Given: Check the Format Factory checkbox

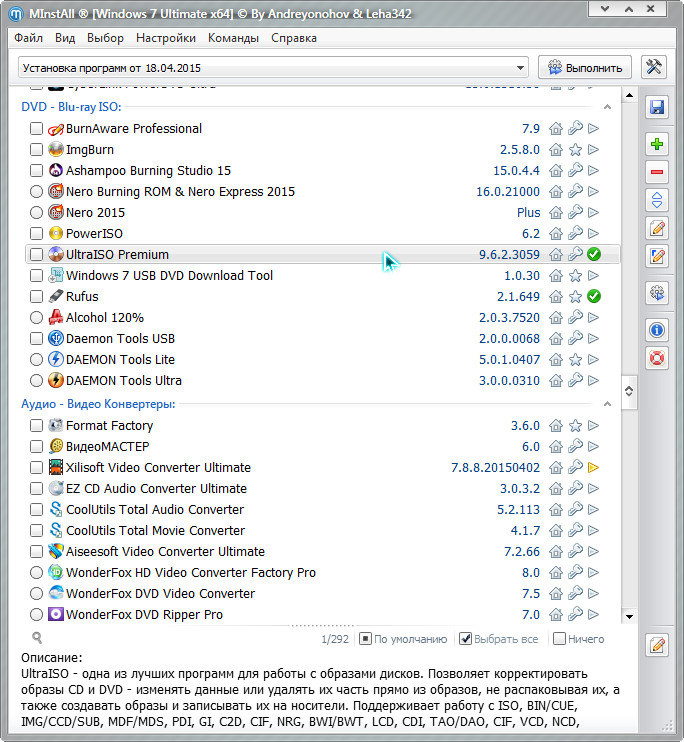Looking at the screenshot, I should [36, 425].
